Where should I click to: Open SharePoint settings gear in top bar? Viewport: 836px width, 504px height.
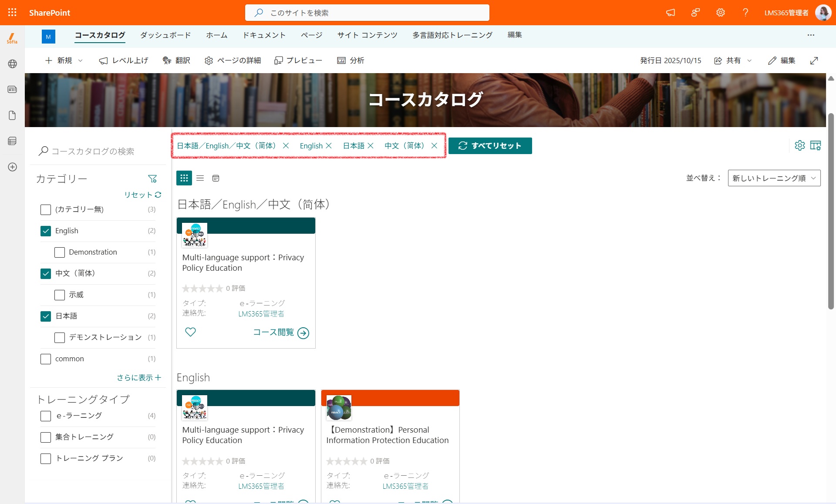tap(721, 13)
